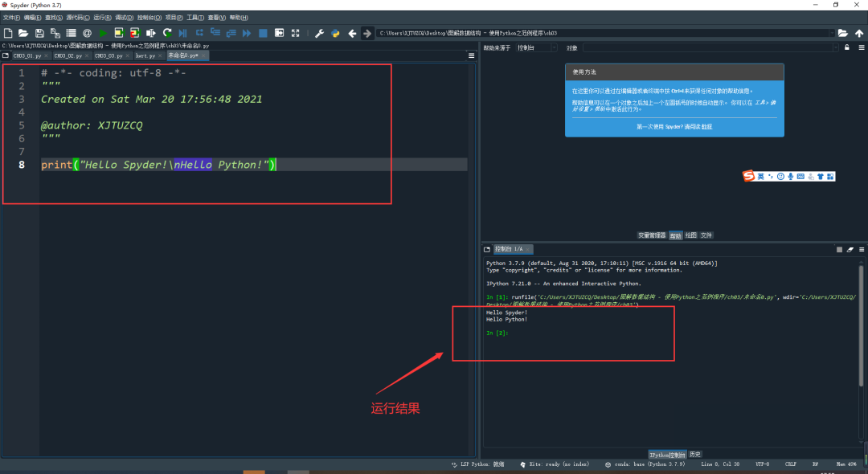The width and height of the screenshot is (868, 474).
Task: Go to parent directory up arrow
Action: (x=858, y=33)
